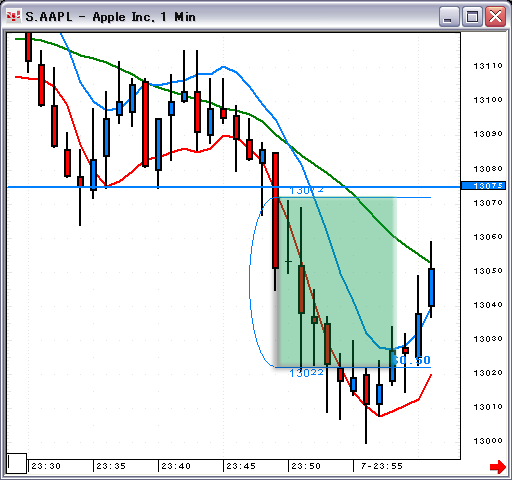Click the 13060 price axis label
Image resolution: width=512 pixels, height=480 pixels.
coord(488,237)
